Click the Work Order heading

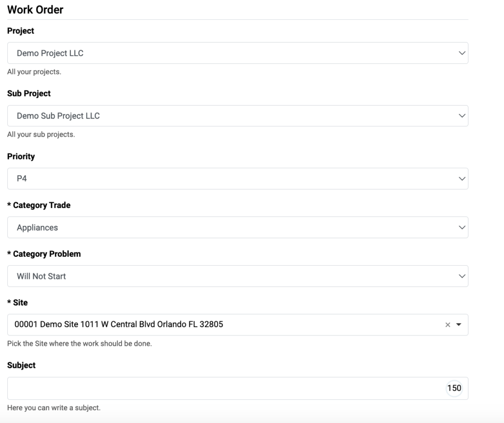[x=35, y=10]
